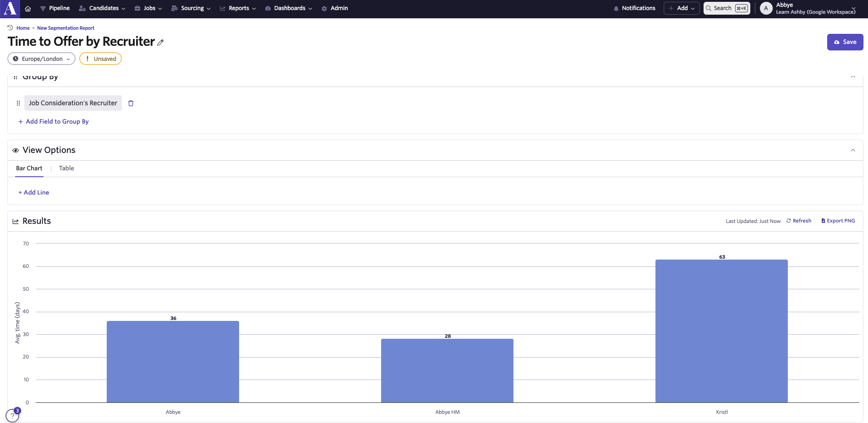This screenshot has width=868, height=423.
Task: Open New Segmentation Report breadcrumb
Action: pos(66,28)
